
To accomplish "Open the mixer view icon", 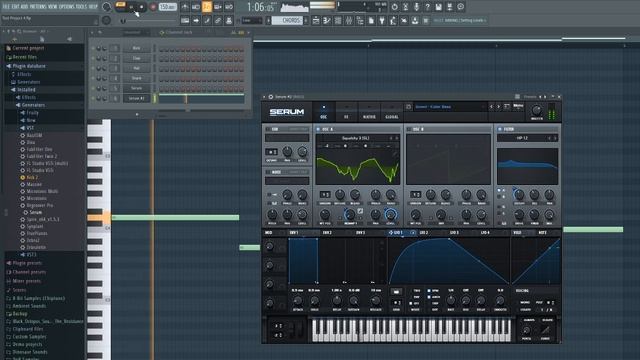I will point(349,20).
